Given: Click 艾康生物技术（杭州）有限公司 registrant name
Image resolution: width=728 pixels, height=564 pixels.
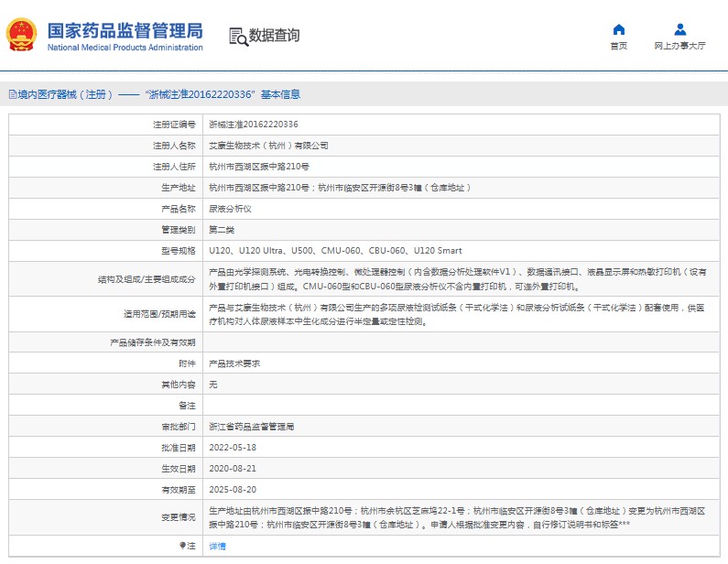Looking at the screenshot, I should pos(268,146).
